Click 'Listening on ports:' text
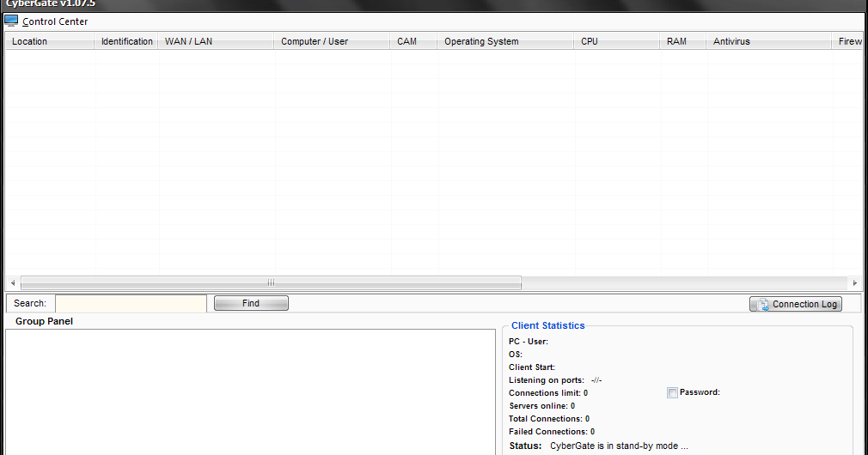 tap(547, 379)
